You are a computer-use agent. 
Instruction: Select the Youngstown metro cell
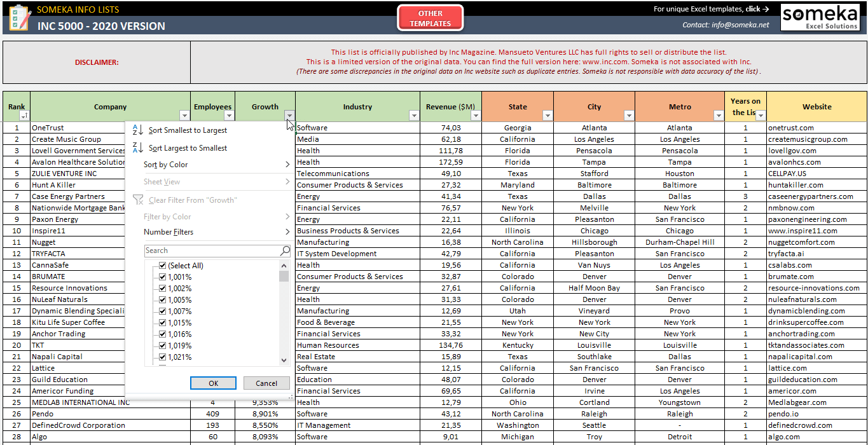click(680, 402)
